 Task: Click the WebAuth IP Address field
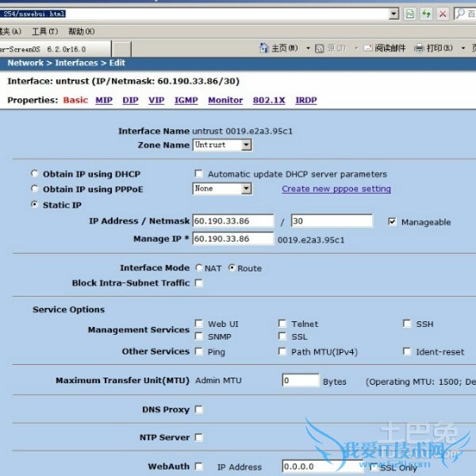[323, 466]
